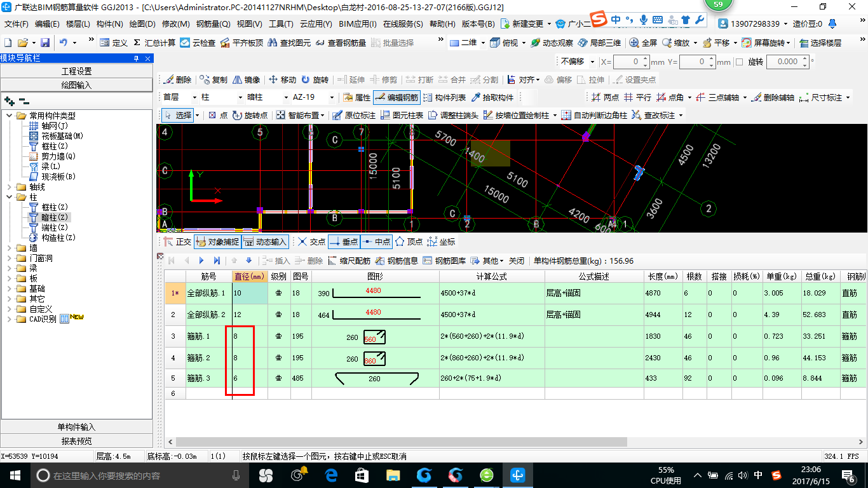This screenshot has width=868, height=488.
Task: Toggle 动态输入 dynamic input
Action: click(x=266, y=242)
